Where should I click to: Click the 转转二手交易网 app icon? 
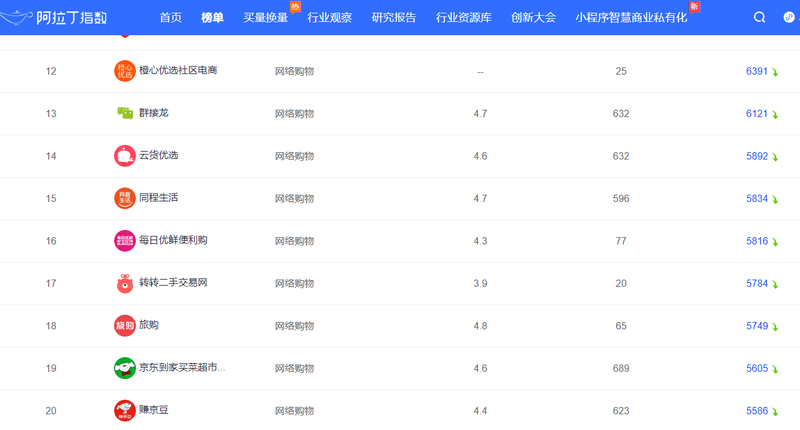124,283
